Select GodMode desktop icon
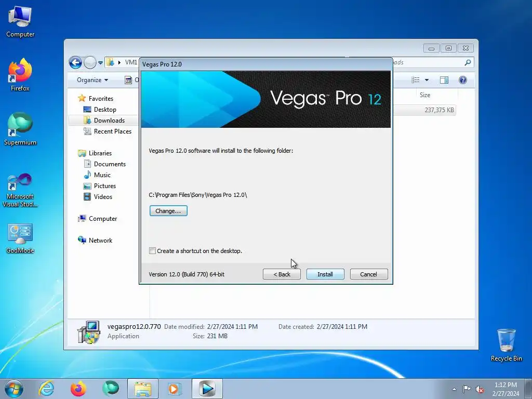 tap(20, 238)
